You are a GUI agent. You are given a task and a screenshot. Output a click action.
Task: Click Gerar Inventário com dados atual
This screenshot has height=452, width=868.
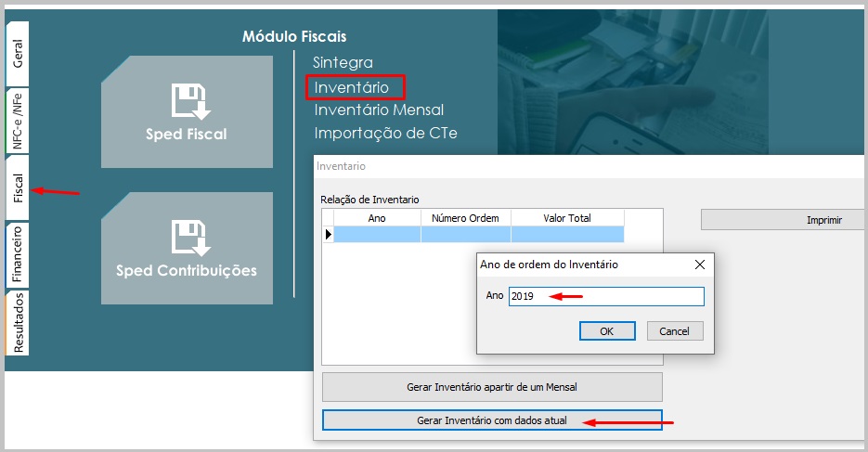click(x=492, y=420)
